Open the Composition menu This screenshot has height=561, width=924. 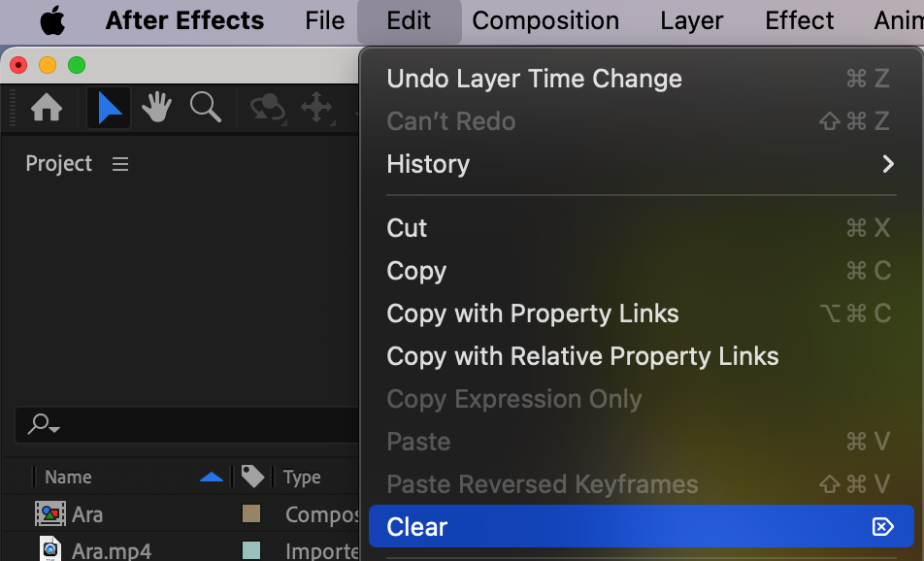(x=545, y=20)
